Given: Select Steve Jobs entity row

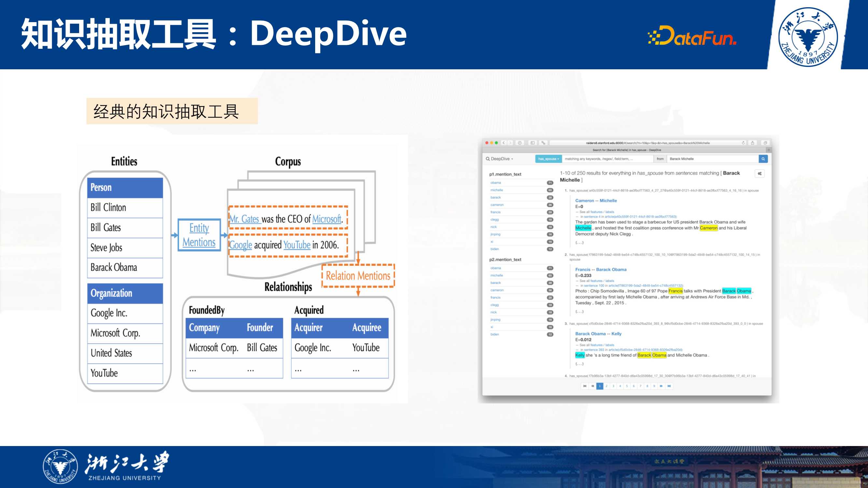Looking at the screenshot, I should [x=125, y=248].
